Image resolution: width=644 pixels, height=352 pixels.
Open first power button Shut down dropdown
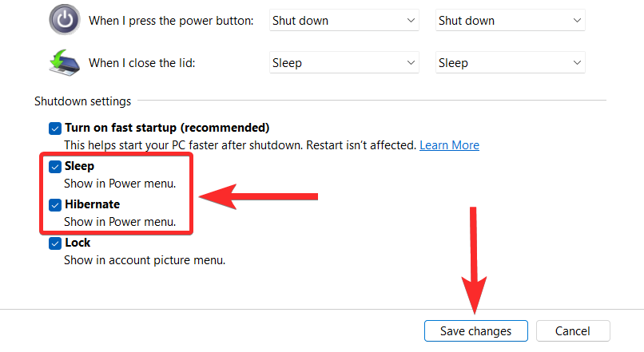point(344,20)
